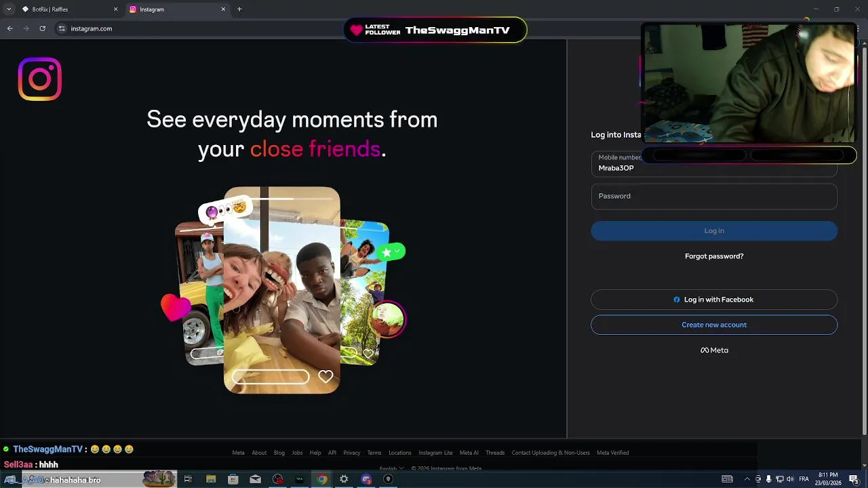The image size is (868, 488).
Task: Switch the FRA keyboard language indicator
Action: click(804, 479)
